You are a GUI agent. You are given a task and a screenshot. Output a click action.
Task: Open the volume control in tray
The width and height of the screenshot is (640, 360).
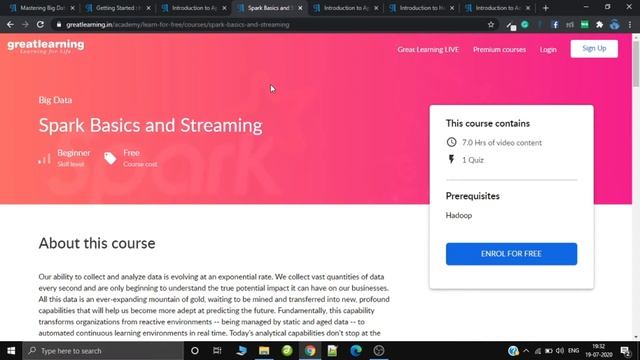click(560, 351)
